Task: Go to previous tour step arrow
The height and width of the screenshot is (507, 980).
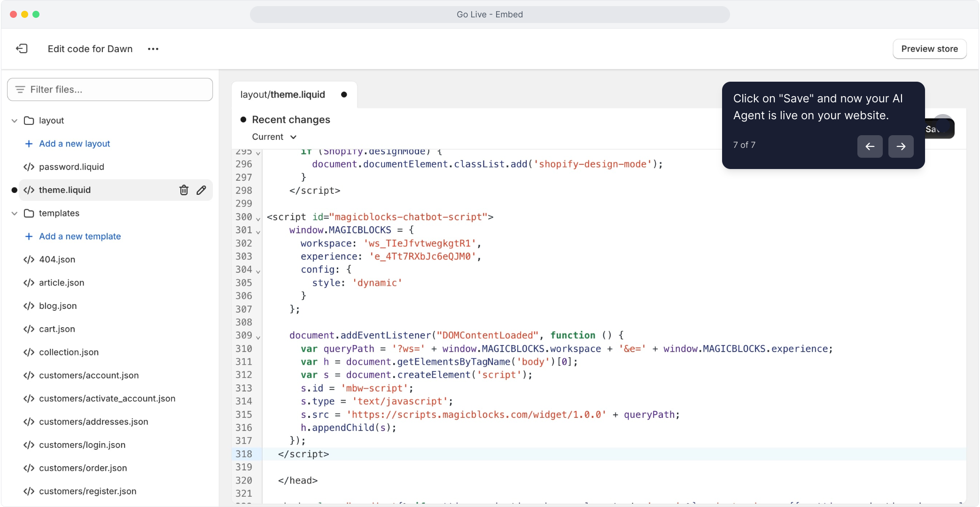Action: pos(870,146)
